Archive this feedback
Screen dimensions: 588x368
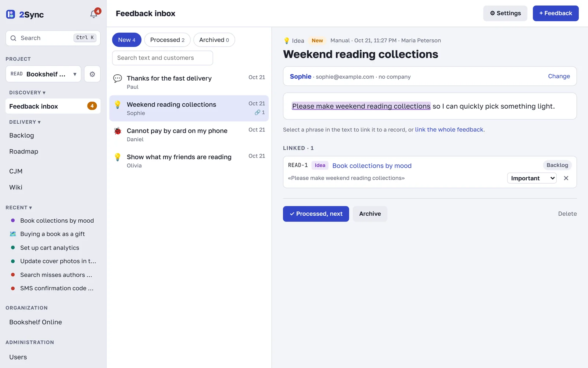point(370,214)
